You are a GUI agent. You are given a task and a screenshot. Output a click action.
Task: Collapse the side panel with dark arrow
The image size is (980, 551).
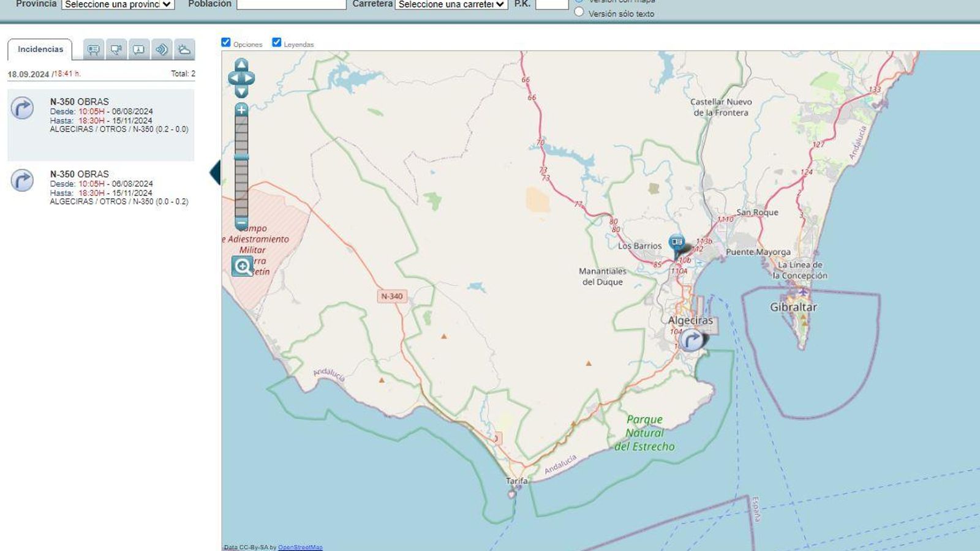pyautogui.click(x=215, y=173)
